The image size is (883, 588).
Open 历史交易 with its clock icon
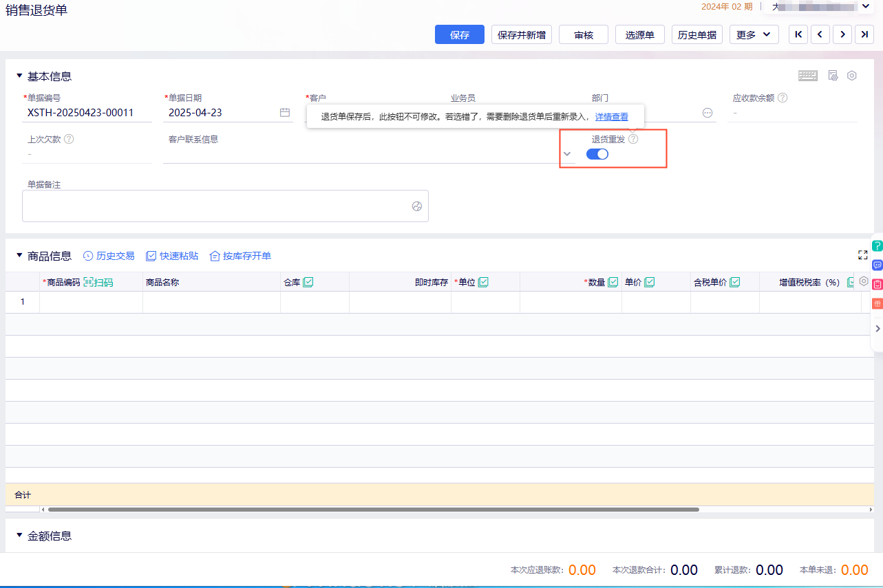coord(109,256)
